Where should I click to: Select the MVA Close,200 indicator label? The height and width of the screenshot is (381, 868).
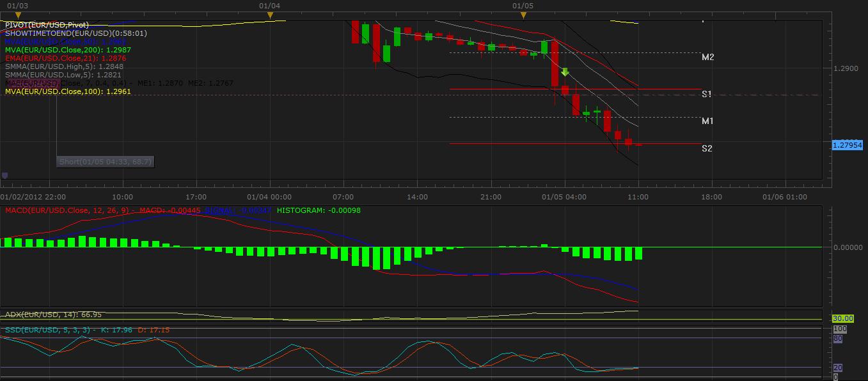(x=68, y=50)
